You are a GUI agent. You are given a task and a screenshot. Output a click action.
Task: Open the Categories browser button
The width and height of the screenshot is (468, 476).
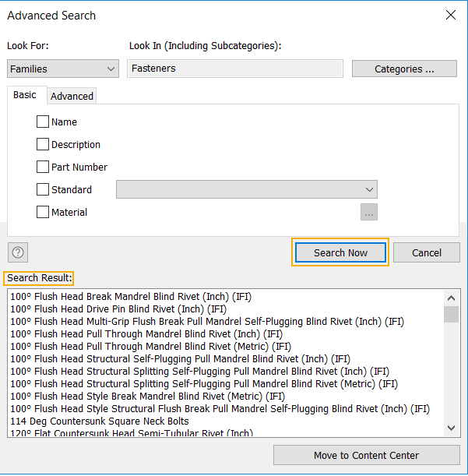click(404, 69)
